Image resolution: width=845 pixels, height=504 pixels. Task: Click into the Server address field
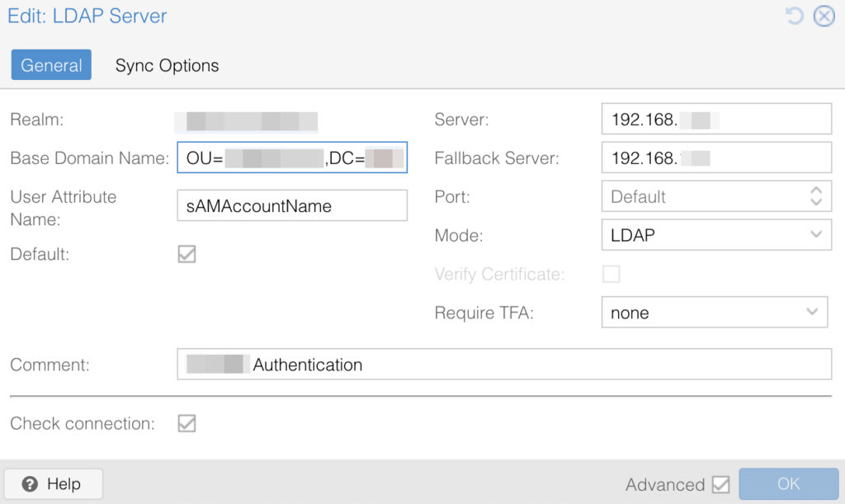pyautogui.click(x=715, y=119)
